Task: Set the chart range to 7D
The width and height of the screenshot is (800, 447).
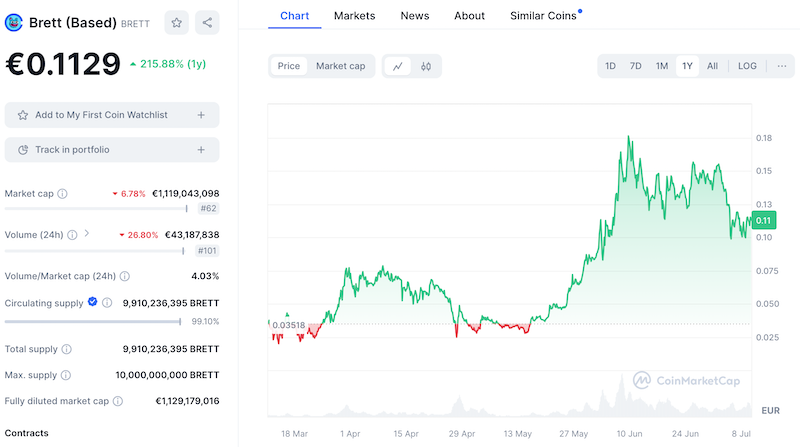Action: coord(635,66)
